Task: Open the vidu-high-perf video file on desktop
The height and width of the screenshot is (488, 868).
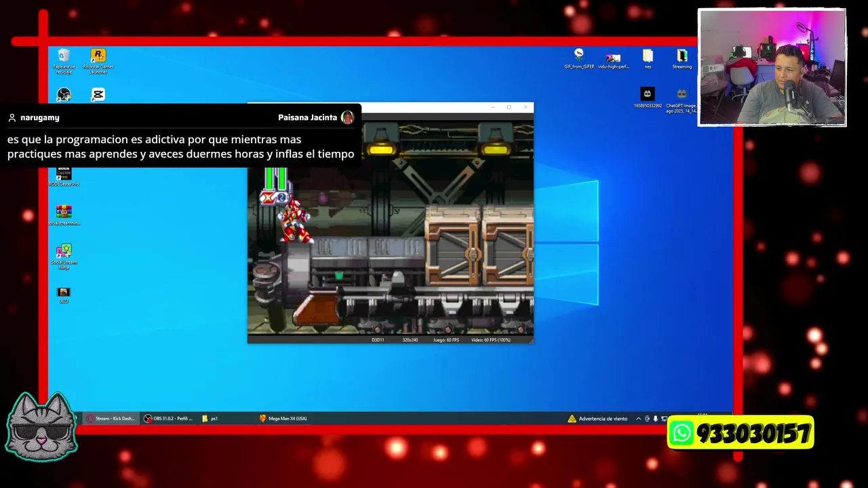Action: coord(613,60)
